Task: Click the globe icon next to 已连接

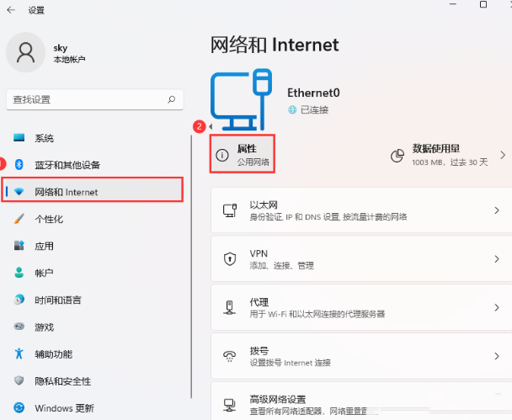Action: pos(292,109)
